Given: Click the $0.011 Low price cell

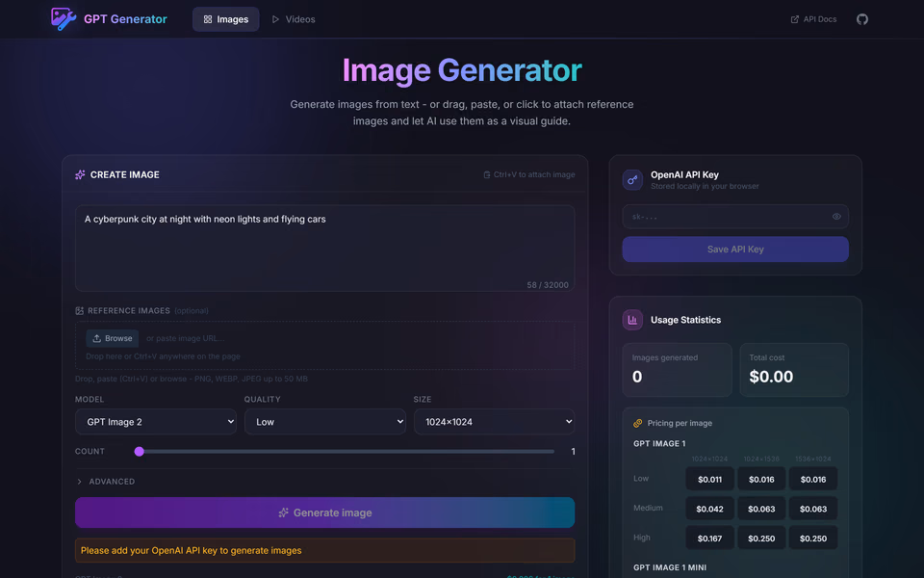Looking at the screenshot, I should pos(709,479).
